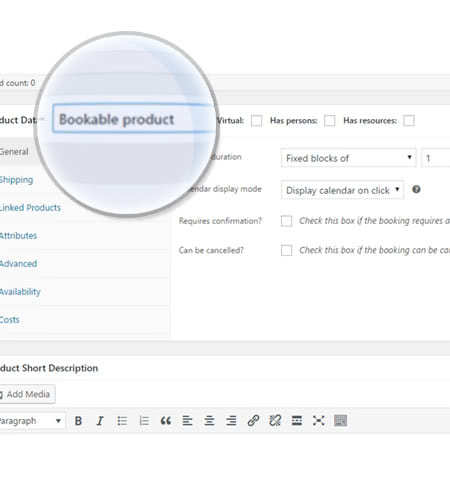Check the Has persons box
Image resolution: width=450 pixels, height=500 pixels.
tap(330, 121)
